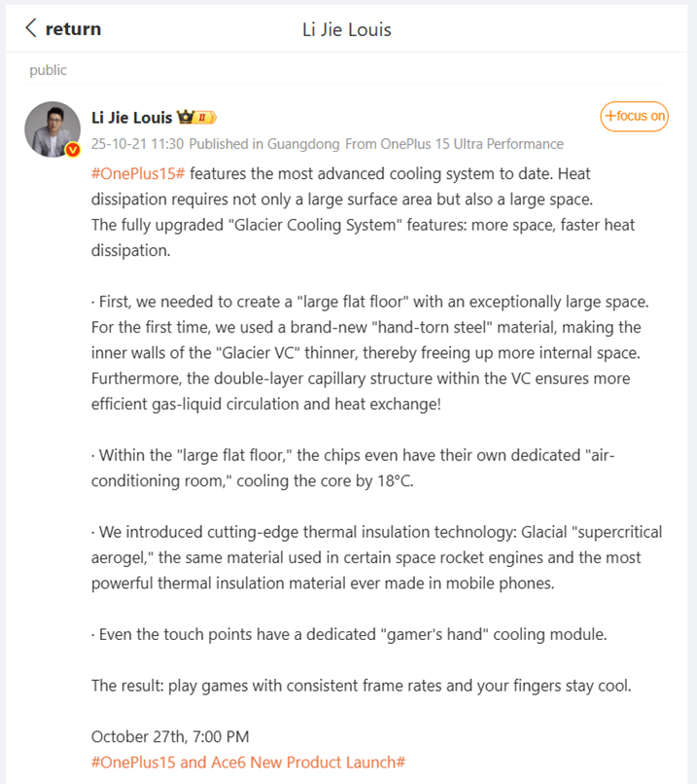Open the "#OnePlus15 and Ace6 New Product Launch#" hashtag
Screen dimensions: 697x784
point(248,762)
